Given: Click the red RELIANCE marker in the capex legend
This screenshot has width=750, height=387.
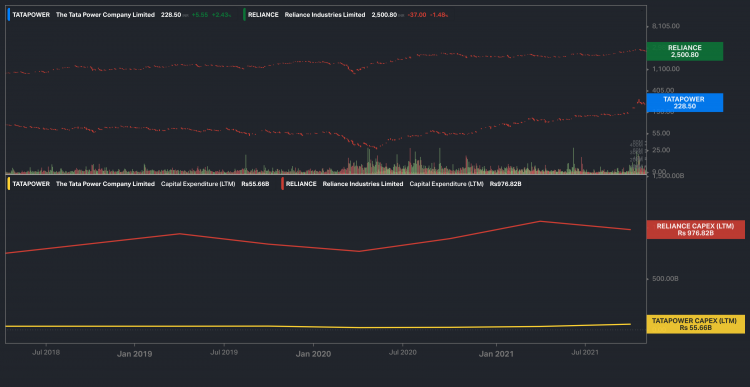Looking at the screenshot, I should pyautogui.click(x=282, y=184).
